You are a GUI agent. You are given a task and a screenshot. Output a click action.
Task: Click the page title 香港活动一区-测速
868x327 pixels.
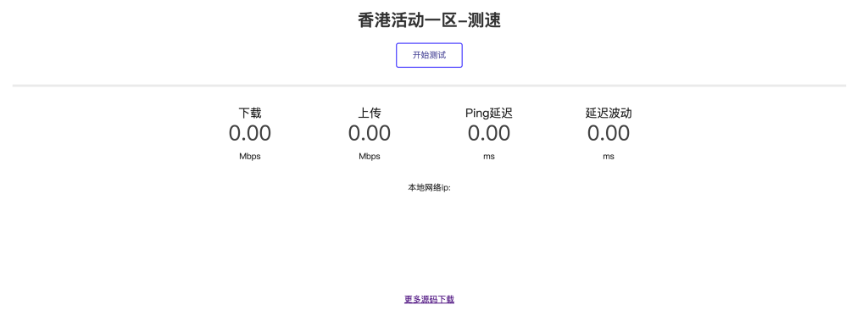point(429,20)
